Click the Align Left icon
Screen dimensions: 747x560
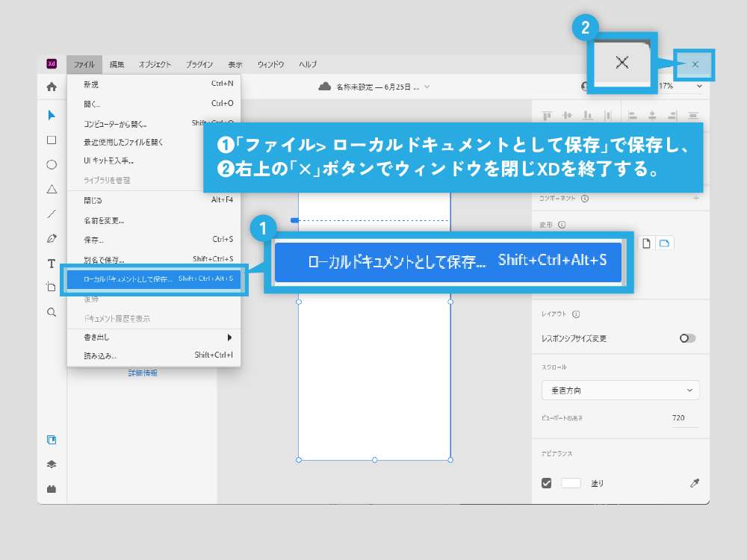pos(632,115)
